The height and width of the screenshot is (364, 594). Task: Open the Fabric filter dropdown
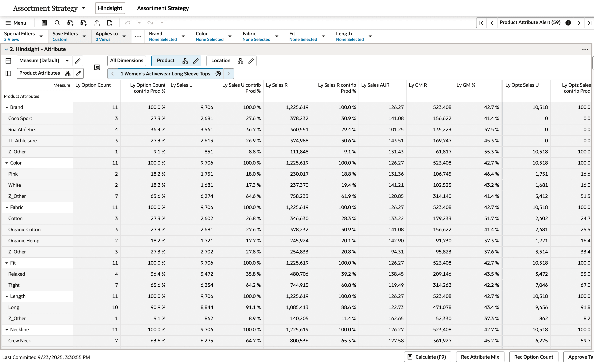(276, 36)
